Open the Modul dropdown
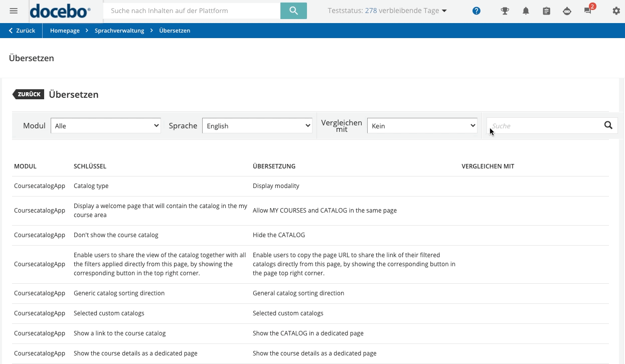Screen dimensions: 625x364 (105, 126)
